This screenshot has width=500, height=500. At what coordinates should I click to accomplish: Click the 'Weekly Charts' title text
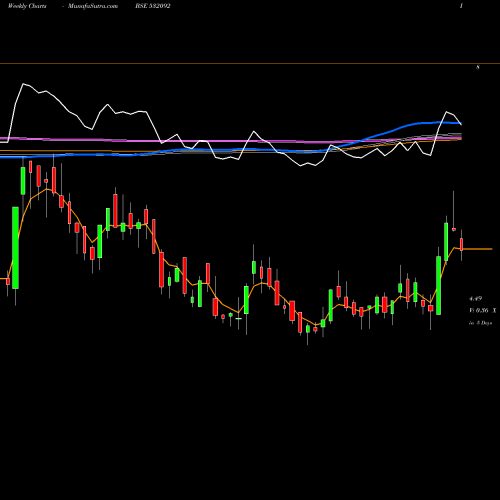tap(27, 6)
